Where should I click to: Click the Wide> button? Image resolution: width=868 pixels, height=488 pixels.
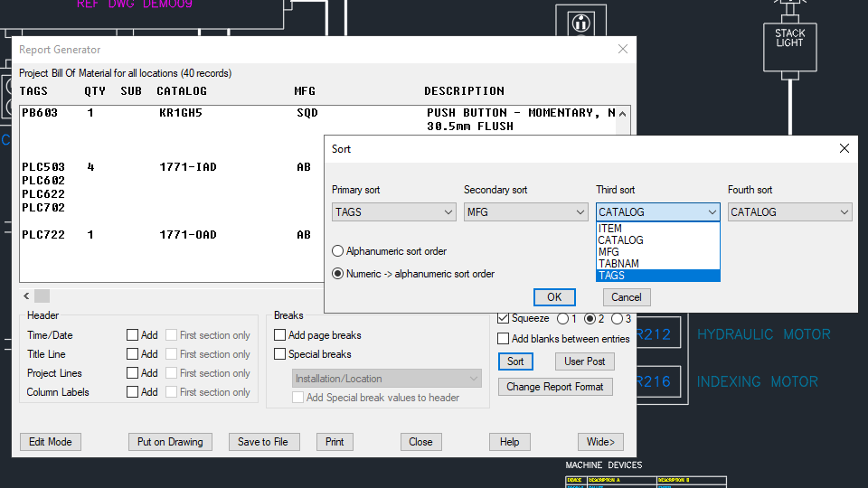coord(600,442)
